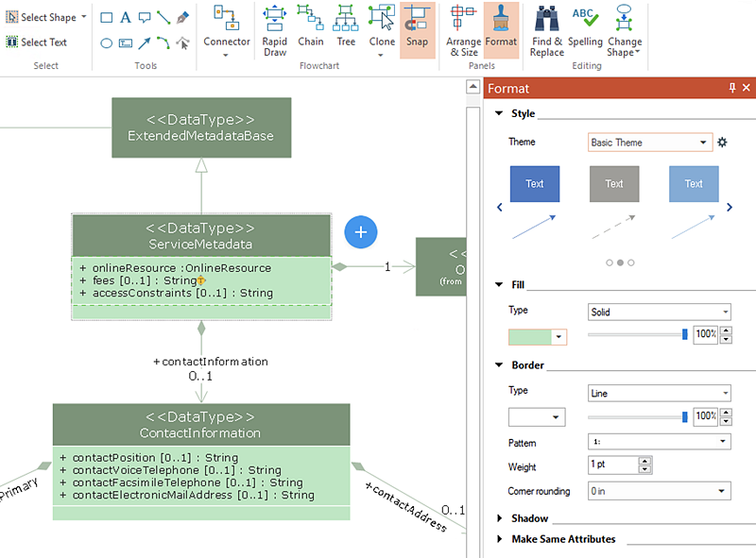Expand the Shadow section
The width and height of the screenshot is (756, 558).
[500, 518]
